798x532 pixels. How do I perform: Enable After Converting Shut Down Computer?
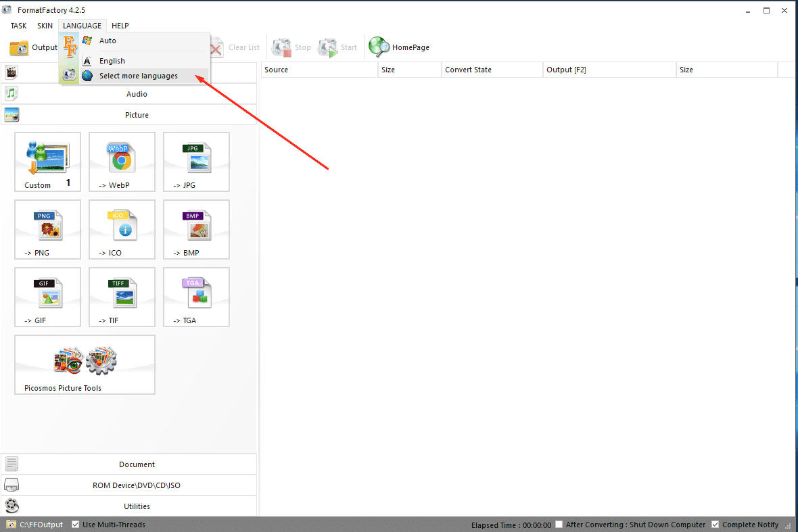[559, 525]
